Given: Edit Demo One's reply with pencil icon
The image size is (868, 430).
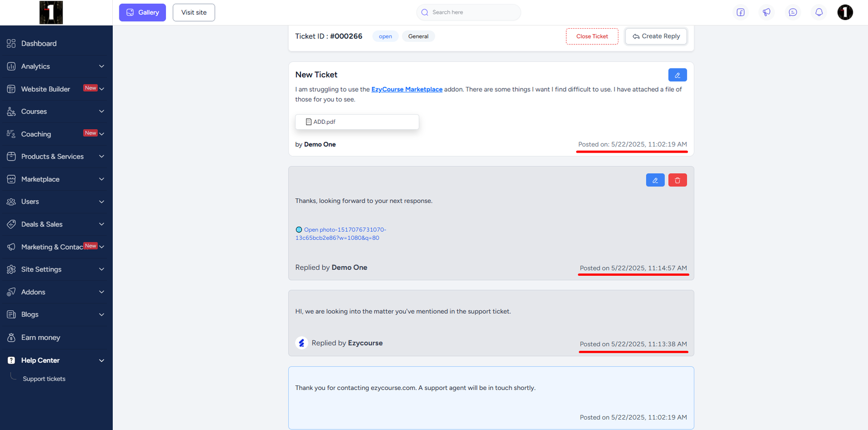Looking at the screenshot, I should click(x=655, y=180).
